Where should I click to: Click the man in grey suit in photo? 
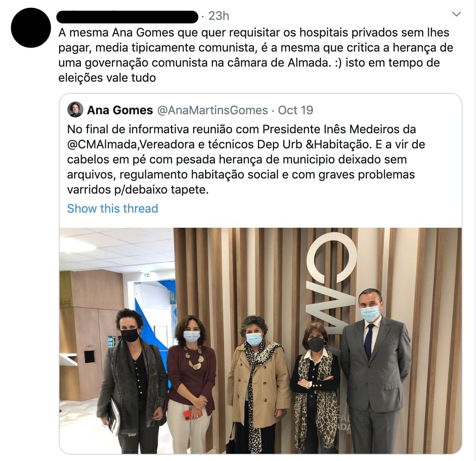tap(375, 371)
